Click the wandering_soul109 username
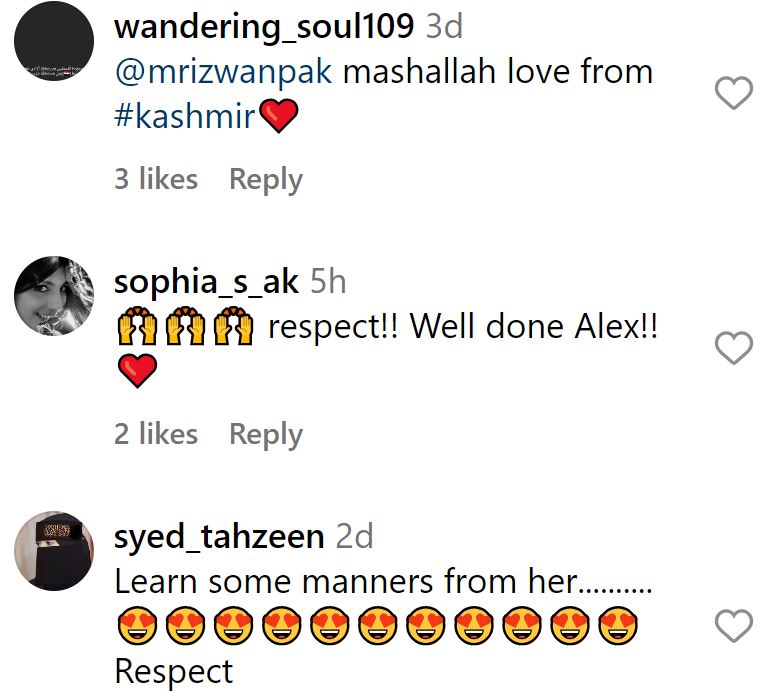This screenshot has width=777, height=699. [264, 26]
